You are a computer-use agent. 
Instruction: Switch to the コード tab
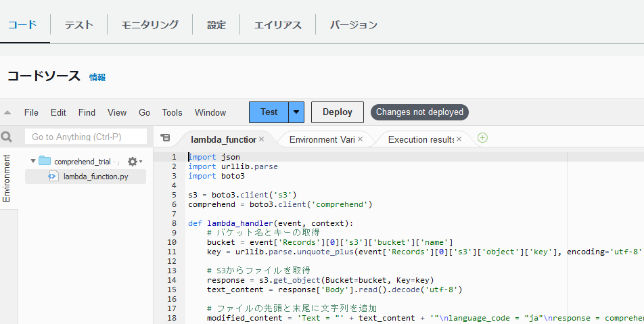[22, 24]
